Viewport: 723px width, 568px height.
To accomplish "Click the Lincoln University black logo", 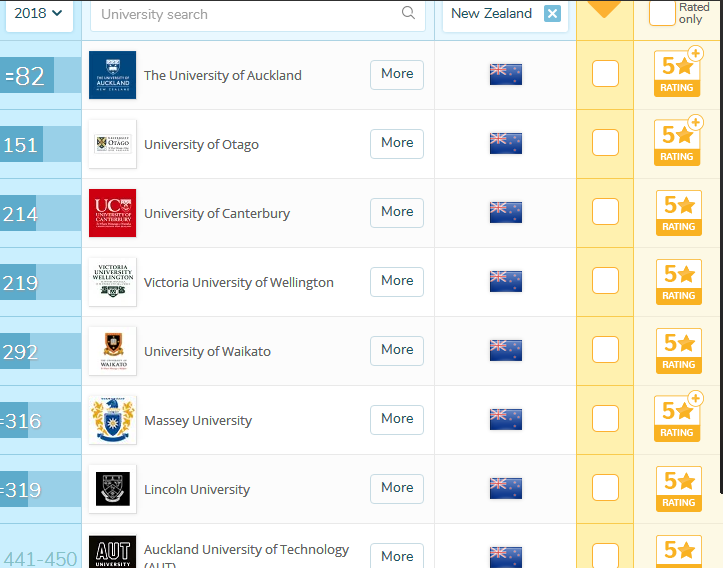I will (x=112, y=489).
